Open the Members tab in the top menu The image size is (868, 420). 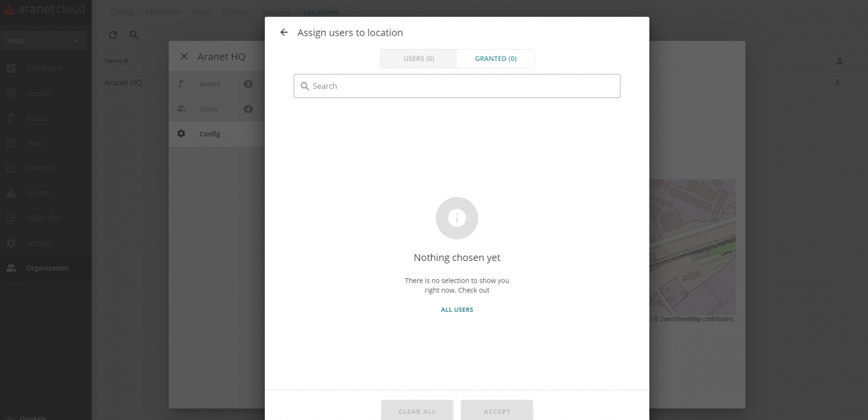162,12
